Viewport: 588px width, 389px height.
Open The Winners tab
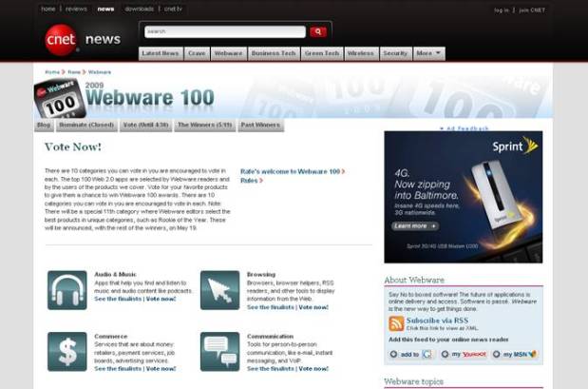click(x=205, y=125)
